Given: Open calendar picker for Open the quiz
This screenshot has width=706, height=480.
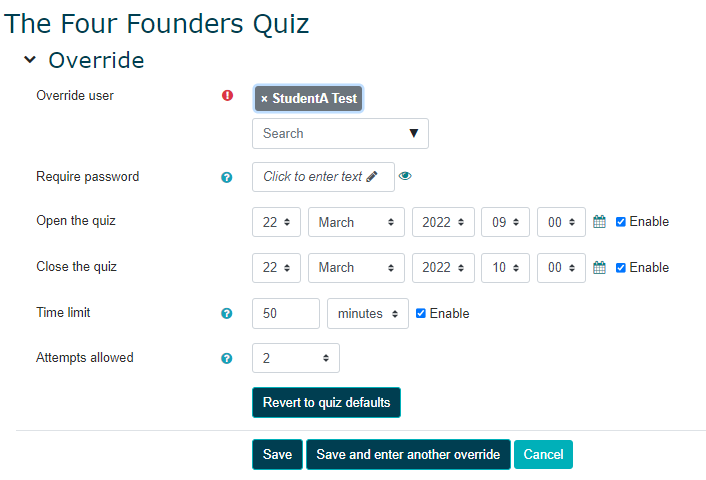Looking at the screenshot, I should coord(600,222).
